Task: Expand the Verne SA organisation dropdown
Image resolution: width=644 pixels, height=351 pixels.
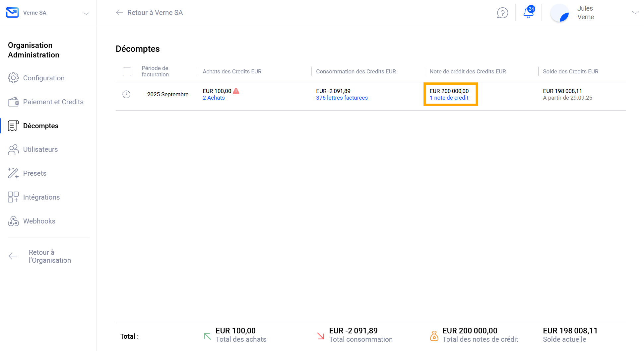Action: 86,13
